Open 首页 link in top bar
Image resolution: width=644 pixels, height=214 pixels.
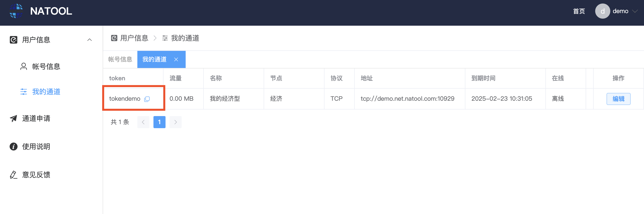(x=579, y=11)
